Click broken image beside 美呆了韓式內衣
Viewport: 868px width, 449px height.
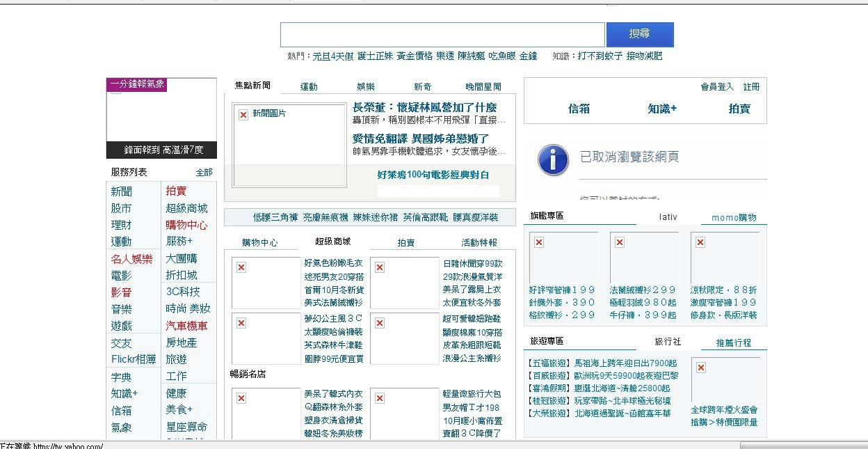tap(266, 413)
